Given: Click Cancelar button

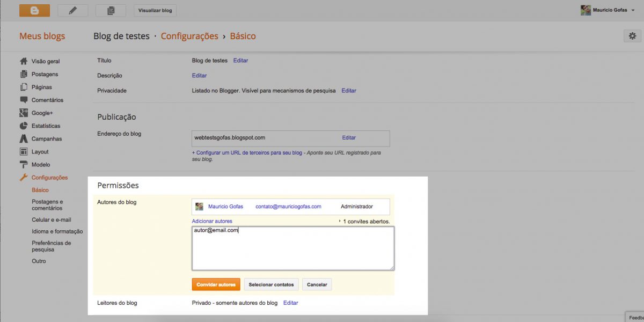Looking at the screenshot, I should (x=317, y=284).
